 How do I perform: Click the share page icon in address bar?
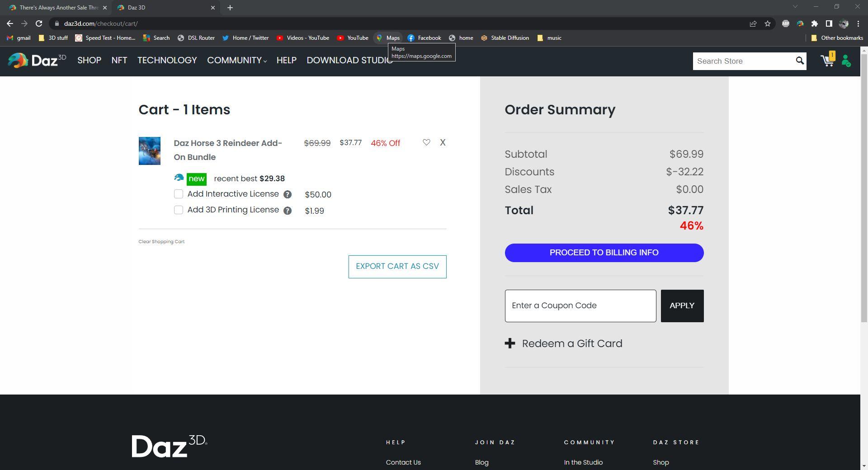753,23
